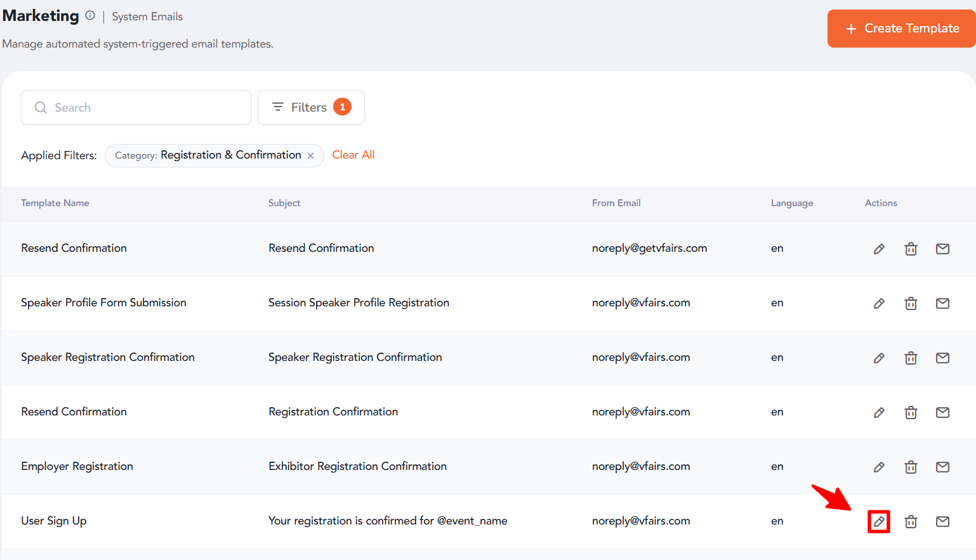Image resolution: width=976 pixels, height=560 pixels.
Task: Click 'Applied Filters:' label
Action: 59,155
